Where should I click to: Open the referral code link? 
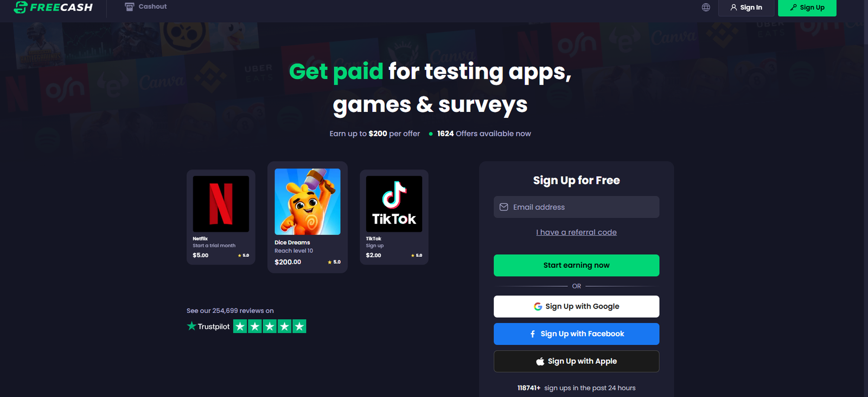click(x=576, y=232)
